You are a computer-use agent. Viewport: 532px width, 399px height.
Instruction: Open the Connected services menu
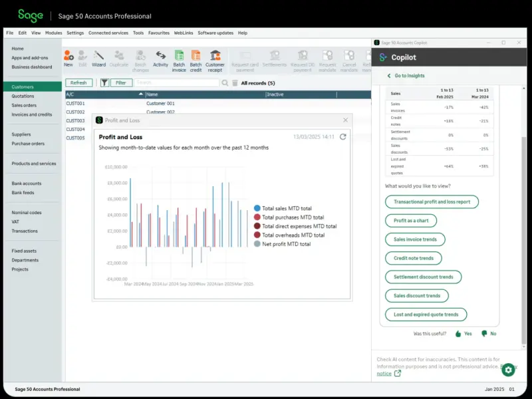click(108, 33)
